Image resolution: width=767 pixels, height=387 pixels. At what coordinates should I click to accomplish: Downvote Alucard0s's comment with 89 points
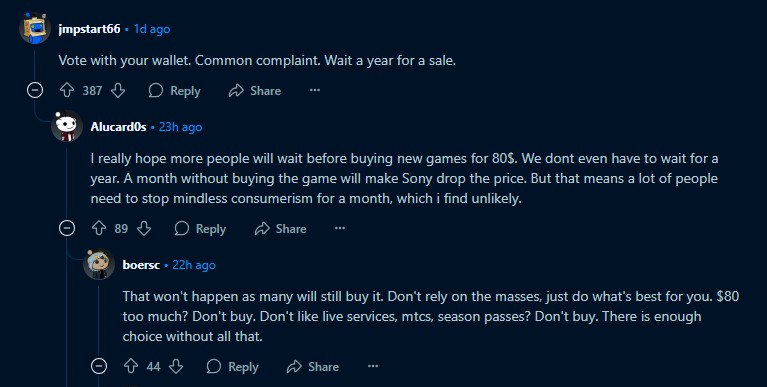[144, 228]
